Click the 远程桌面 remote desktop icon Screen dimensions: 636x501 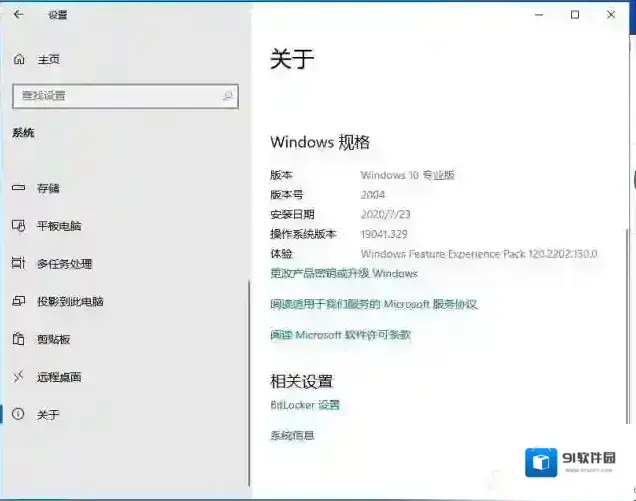tap(17, 377)
